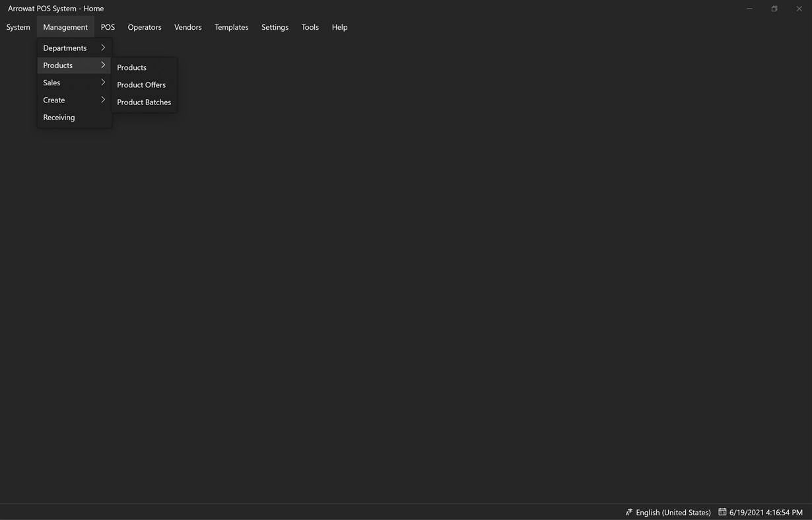Screen dimensions: 812x520
Task: Select Product Offers from the submenu
Action: [141, 85]
